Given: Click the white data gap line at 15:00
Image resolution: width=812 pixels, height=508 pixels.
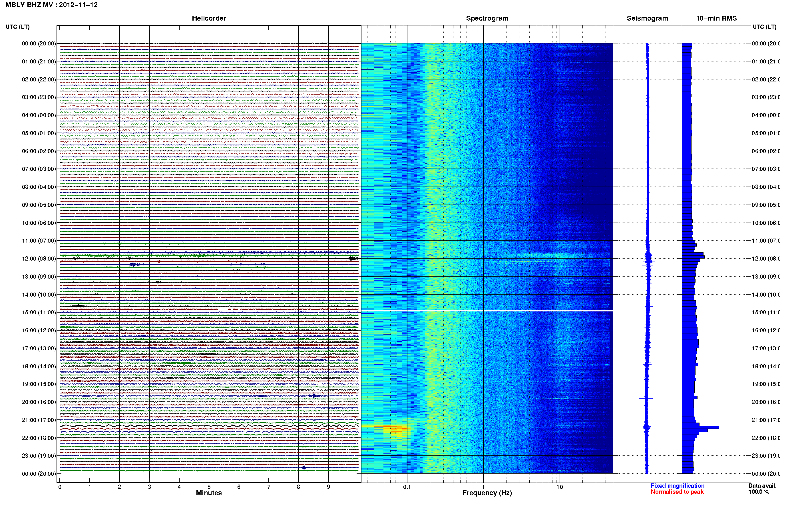Looking at the screenshot, I should coord(487,311).
